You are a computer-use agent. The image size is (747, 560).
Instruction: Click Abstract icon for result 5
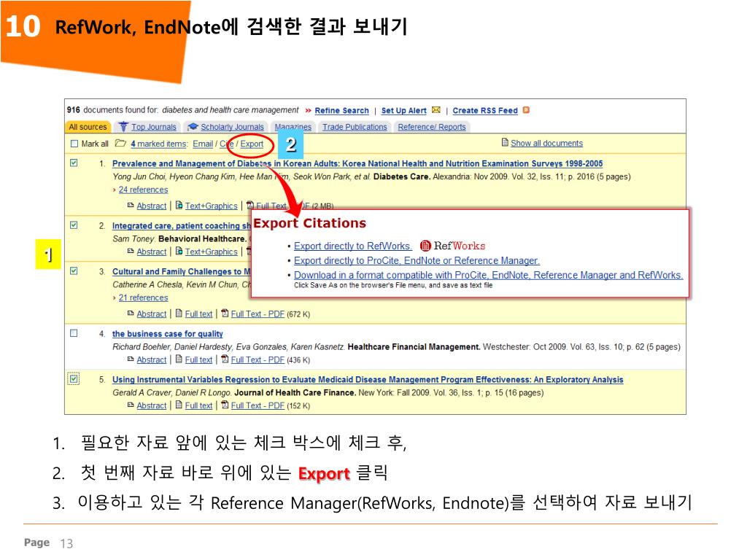coord(131,405)
